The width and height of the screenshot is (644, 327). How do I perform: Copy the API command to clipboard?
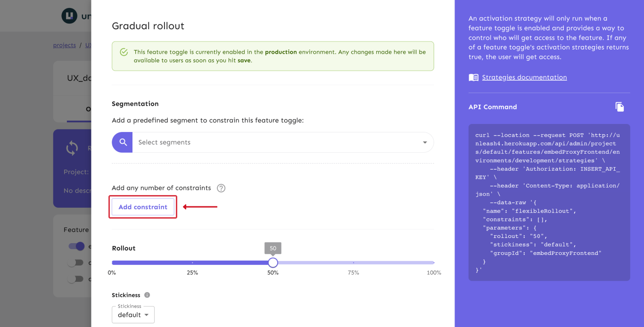click(619, 107)
